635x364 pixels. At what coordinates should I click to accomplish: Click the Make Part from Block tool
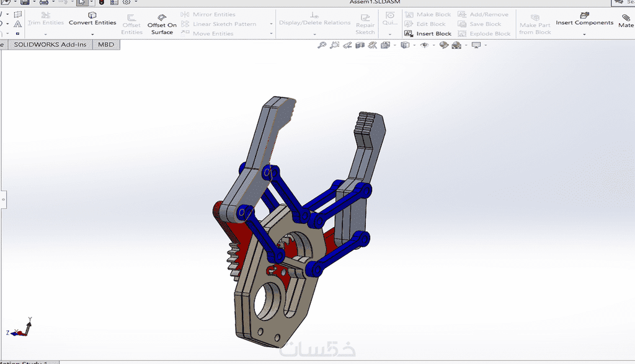click(x=535, y=24)
